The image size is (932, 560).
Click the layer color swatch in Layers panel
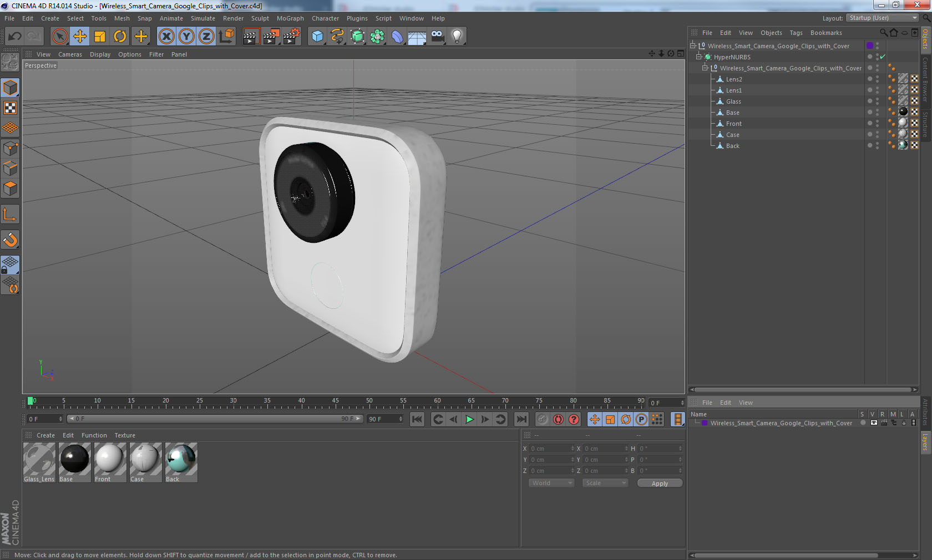[x=705, y=423]
